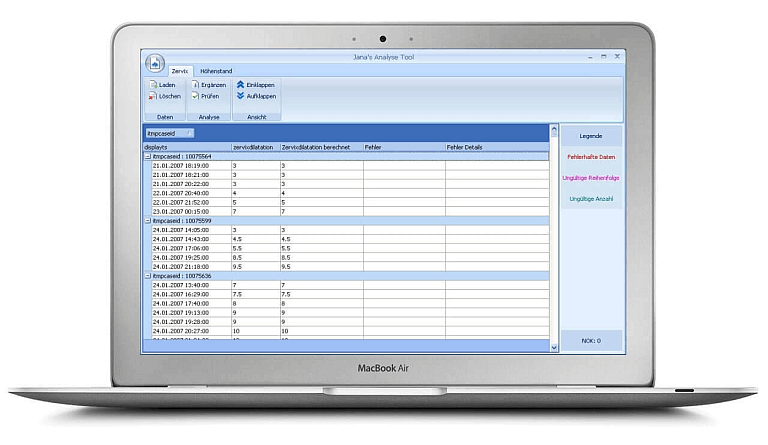The height and width of the screenshot is (445, 768).
Task: Maximize the Jana's Analyse Tool window
Action: pyautogui.click(x=603, y=57)
